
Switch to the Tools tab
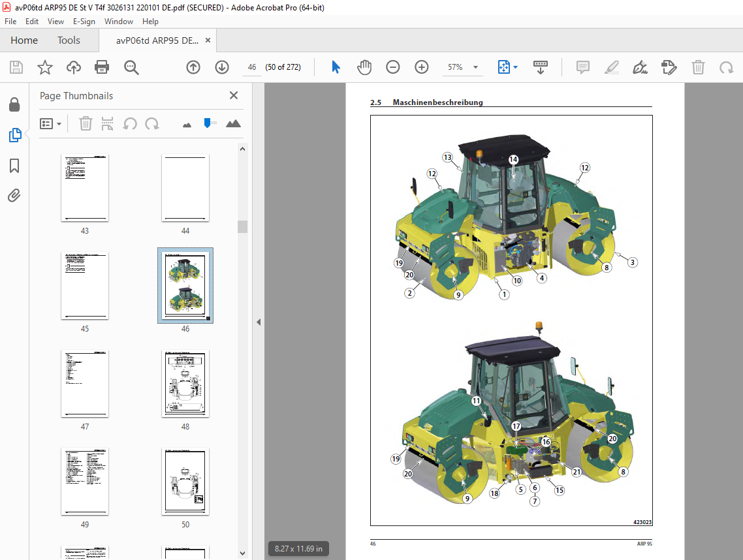click(x=69, y=40)
